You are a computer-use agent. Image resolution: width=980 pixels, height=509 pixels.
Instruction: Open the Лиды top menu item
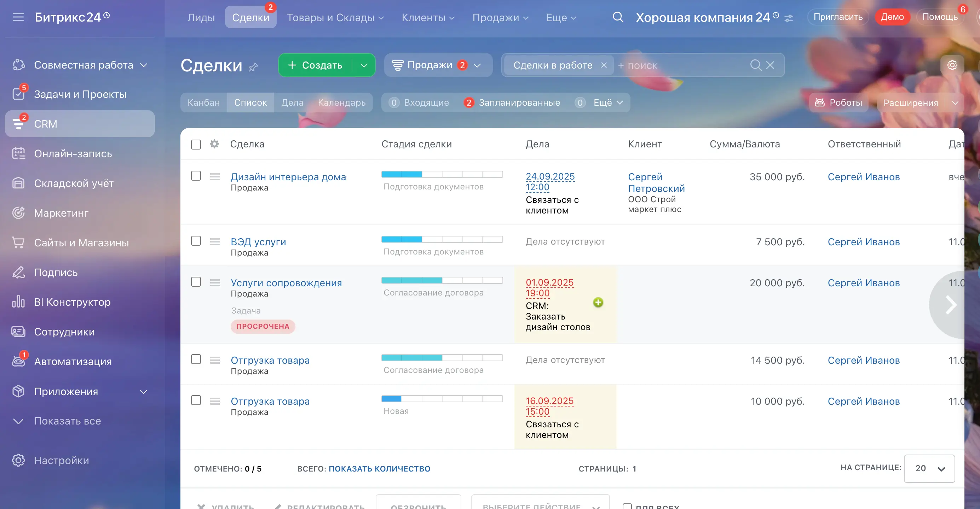click(201, 17)
